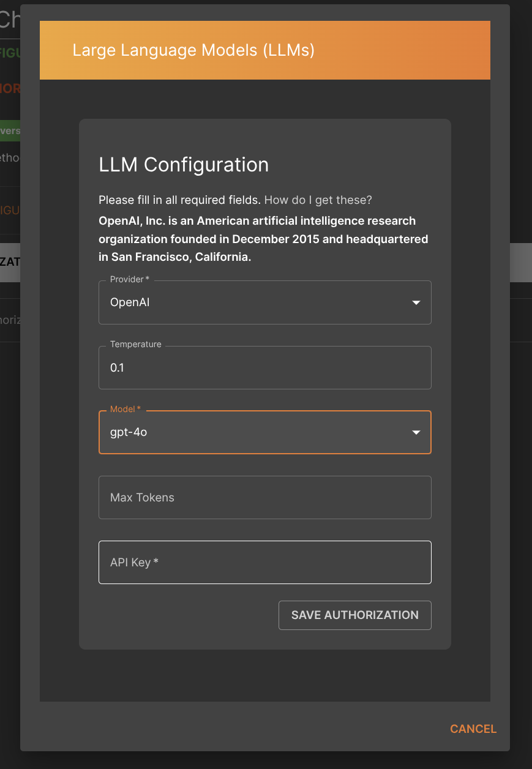
Task: Click into the API Key field
Action: click(264, 563)
